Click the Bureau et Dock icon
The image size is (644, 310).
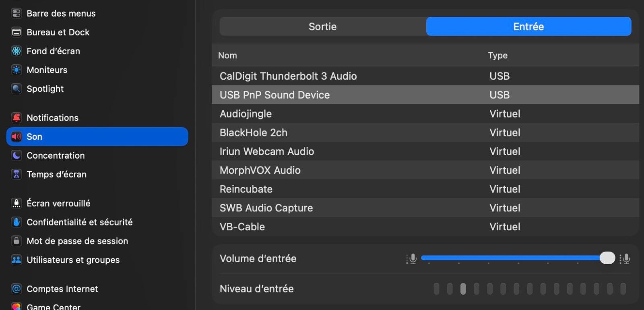click(17, 32)
